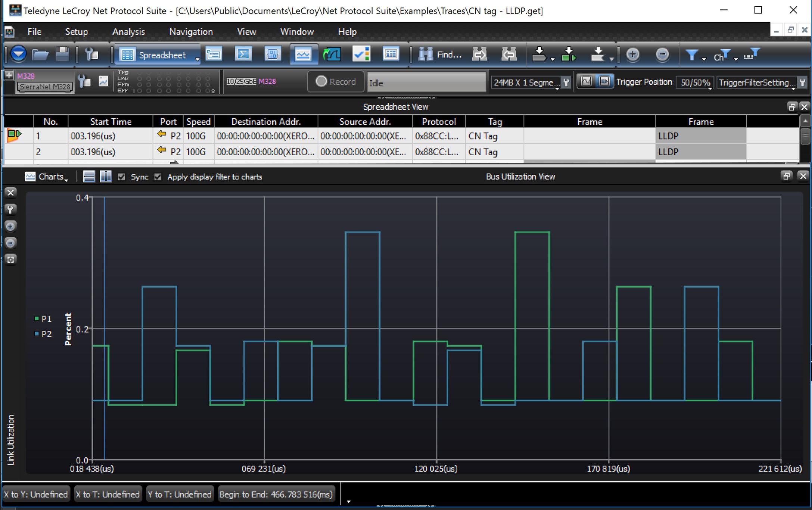This screenshot has width=812, height=510.
Task: Click the first download-arrow tray icon
Action: 539,55
